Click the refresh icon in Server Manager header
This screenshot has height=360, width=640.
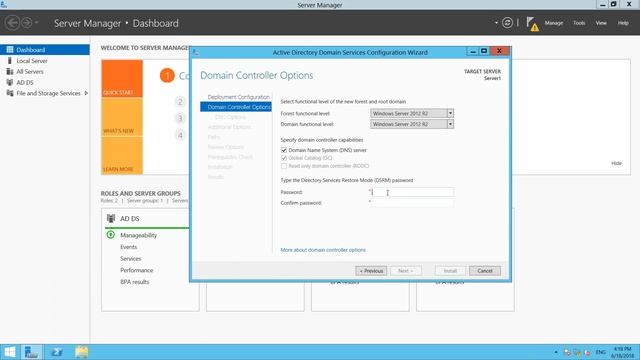(x=507, y=23)
